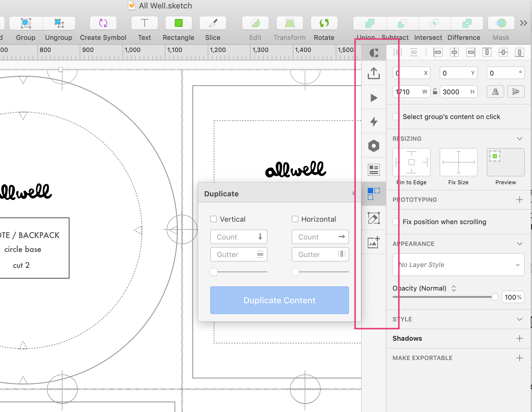Click the hexagon icon in plugin sidebar
The height and width of the screenshot is (412, 532).
374,146
